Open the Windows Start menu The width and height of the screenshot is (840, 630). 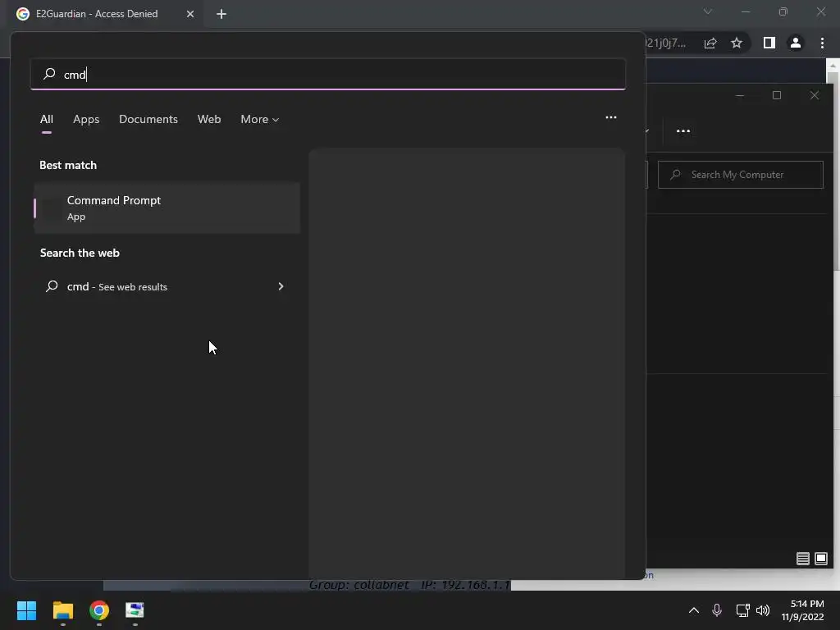click(26, 610)
